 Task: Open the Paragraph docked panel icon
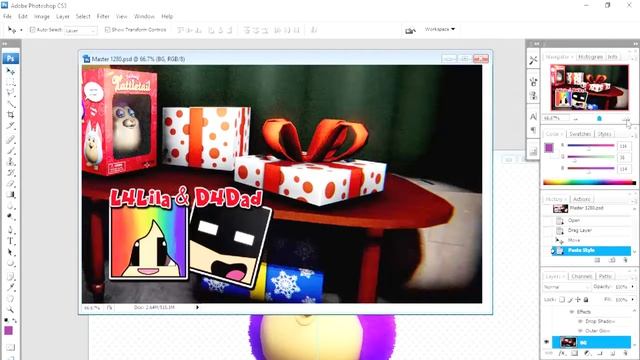tap(533, 130)
